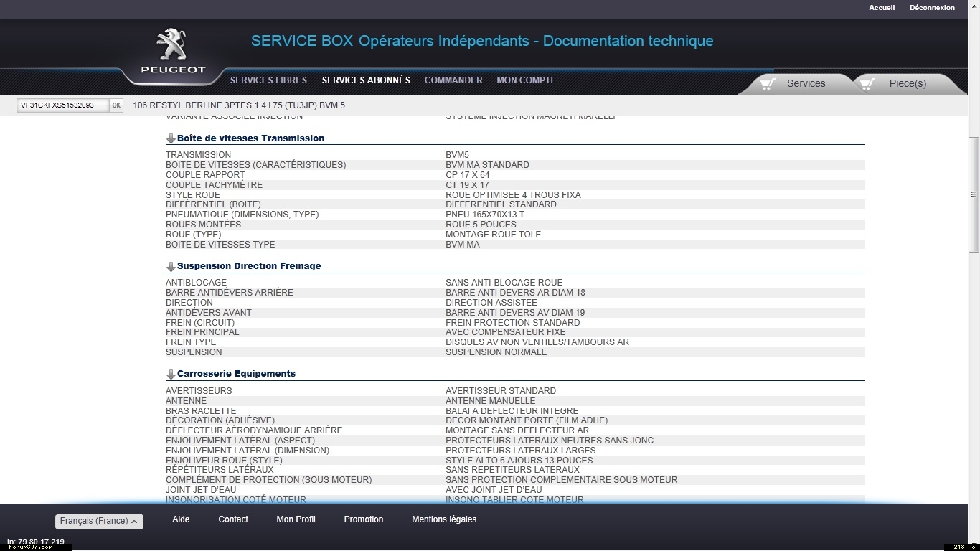The height and width of the screenshot is (551, 980).
Task: Open the COMMANDER menu
Action: tap(453, 80)
